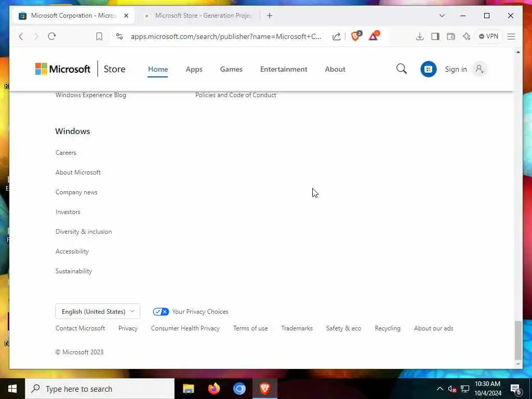Open Policies and Code of Conduct link
The image size is (532, 399).
click(x=235, y=95)
